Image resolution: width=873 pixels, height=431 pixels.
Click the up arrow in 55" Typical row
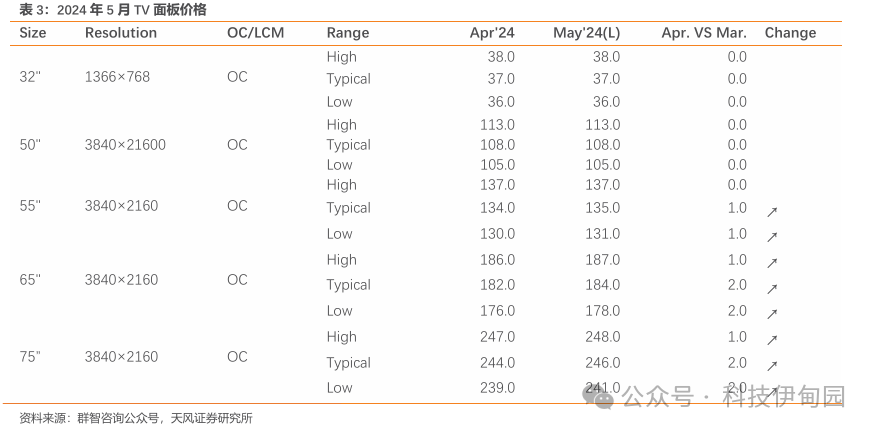[x=772, y=212]
